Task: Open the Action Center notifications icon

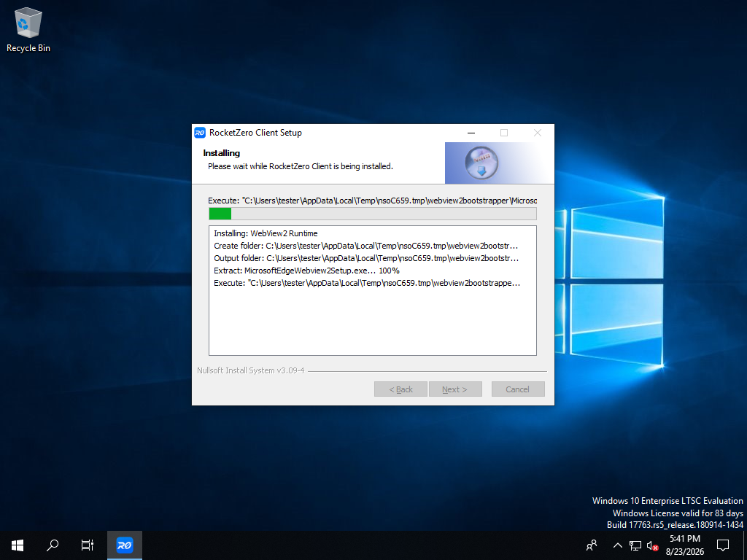Action: (x=723, y=545)
